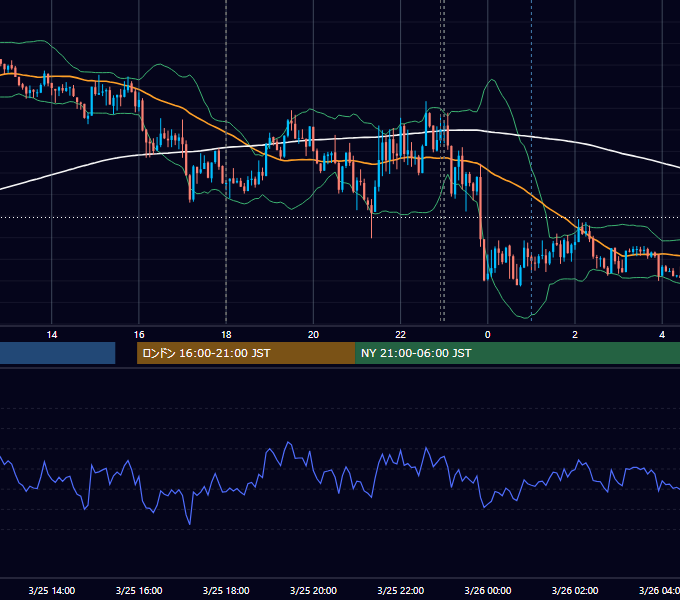Click the 3/25 18:00 date label
Viewport: 680px width, 600px height.
(226, 590)
